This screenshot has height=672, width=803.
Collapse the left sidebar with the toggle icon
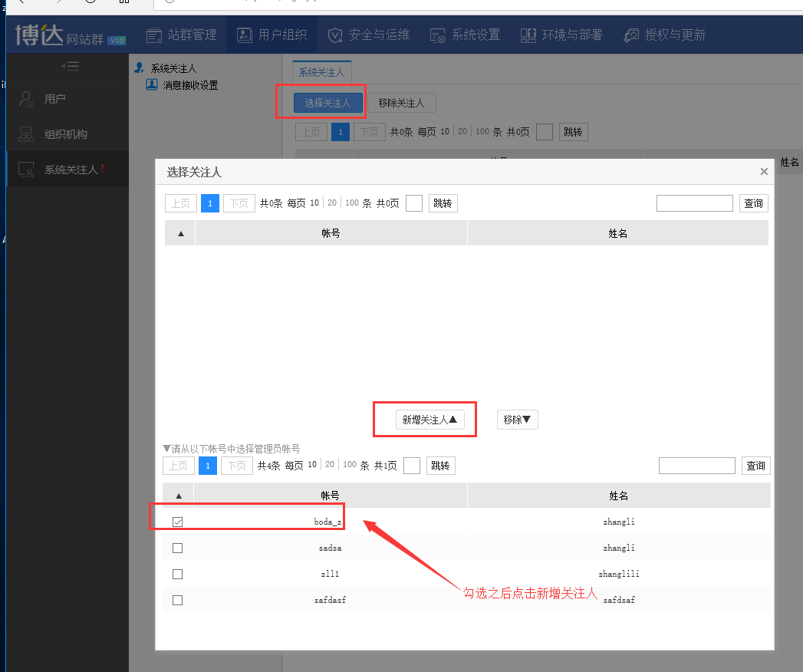tap(70, 67)
